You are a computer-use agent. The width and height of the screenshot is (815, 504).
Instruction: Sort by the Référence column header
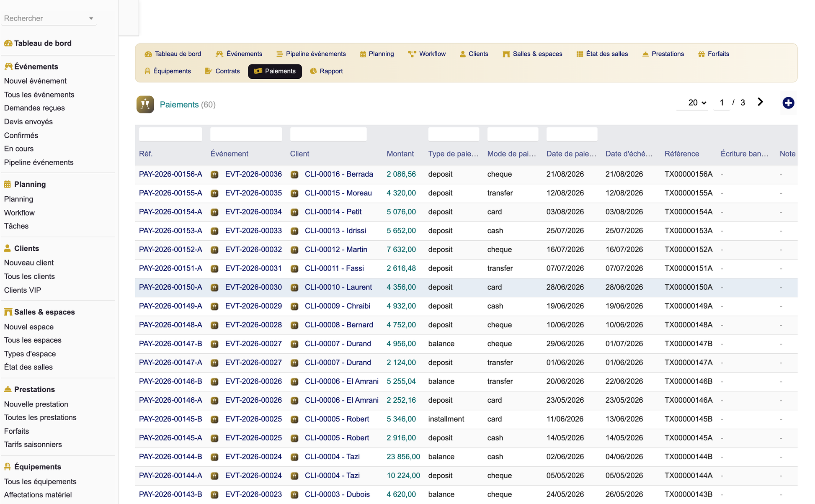coord(681,154)
